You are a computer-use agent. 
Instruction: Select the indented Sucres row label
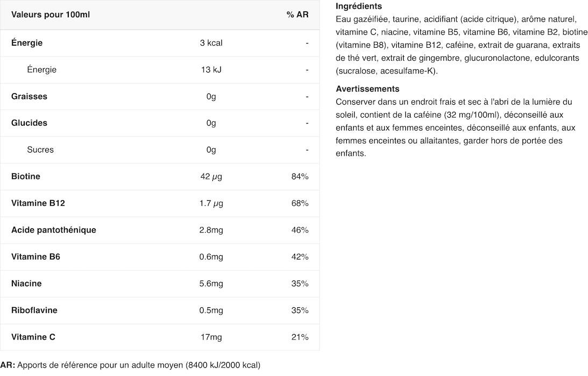coord(40,149)
